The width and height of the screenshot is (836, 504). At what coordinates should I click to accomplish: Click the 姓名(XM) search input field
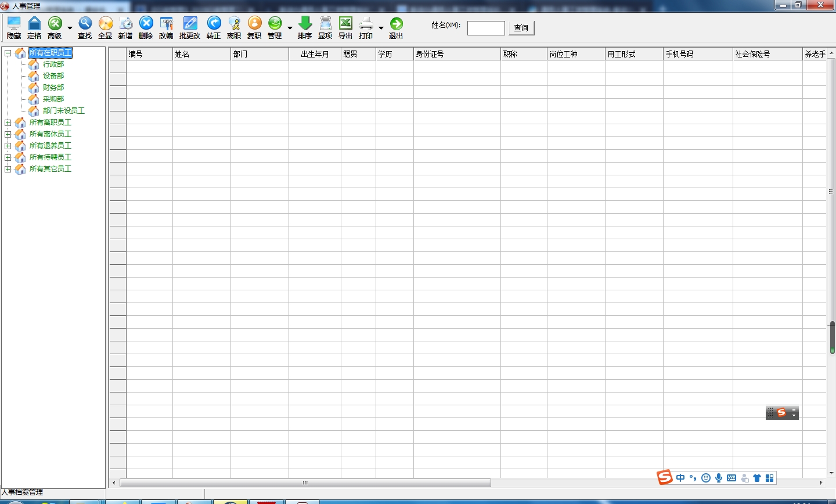(x=486, y=28)
